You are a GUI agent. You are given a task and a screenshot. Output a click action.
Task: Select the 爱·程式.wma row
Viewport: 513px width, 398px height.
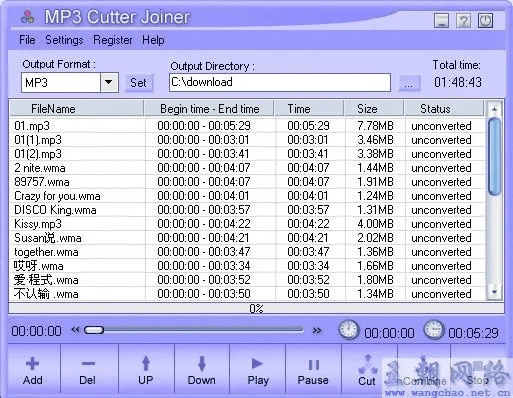(247, 280)
